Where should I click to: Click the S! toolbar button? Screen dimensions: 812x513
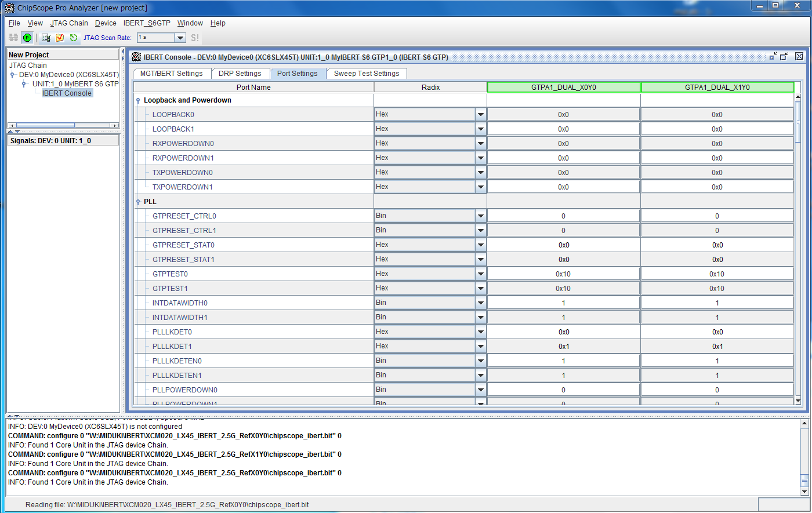click(195, 38)
